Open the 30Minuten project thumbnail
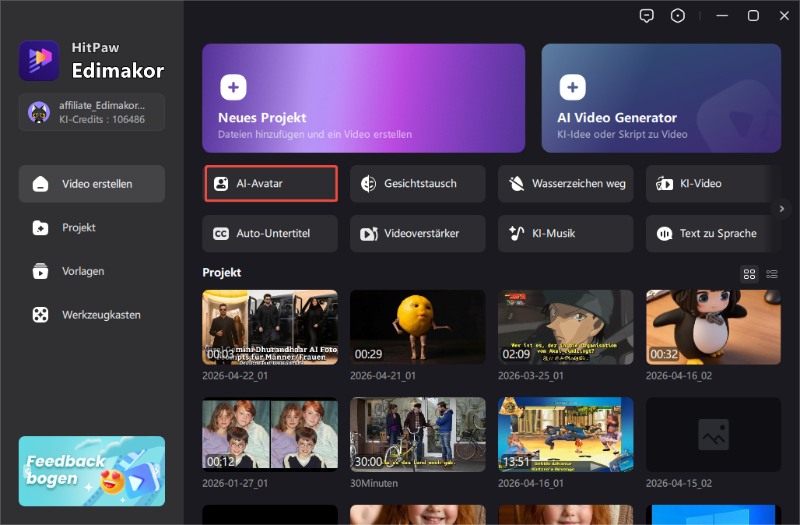The image size is (800, 525). [418, 435]
